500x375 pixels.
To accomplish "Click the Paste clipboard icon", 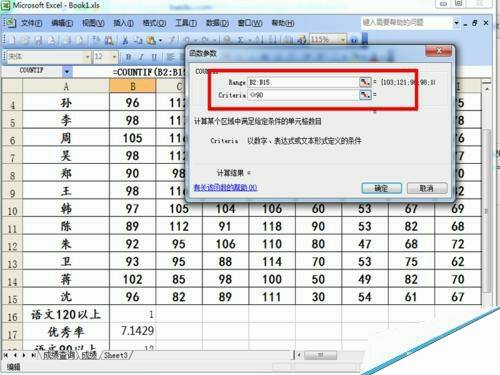I will click(151, 40).
